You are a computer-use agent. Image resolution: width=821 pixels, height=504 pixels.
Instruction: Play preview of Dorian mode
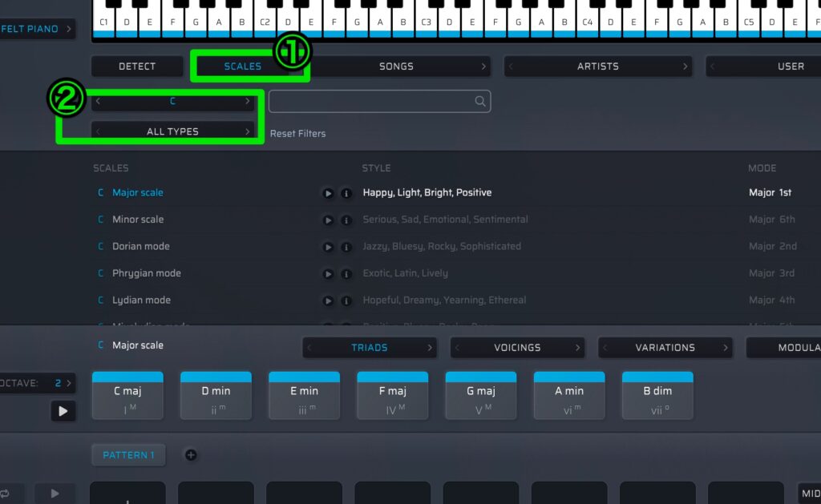(x=328, y=247)
